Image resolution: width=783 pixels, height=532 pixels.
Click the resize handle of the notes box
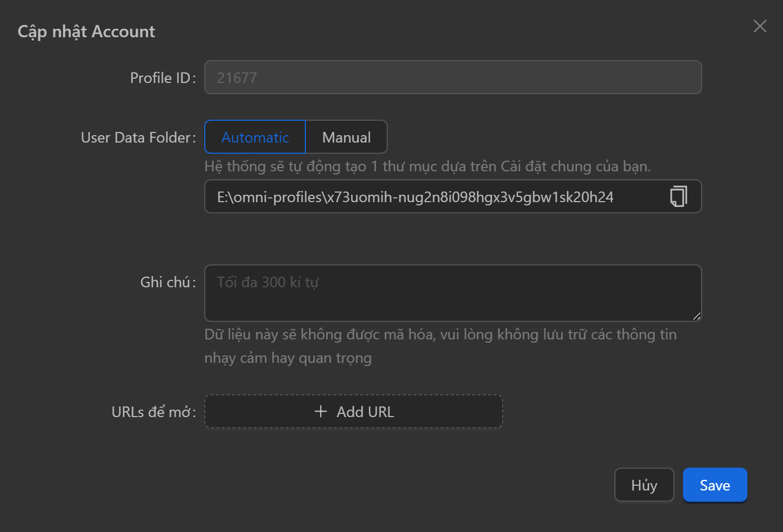pyautogui.click(x=696, y=316)
